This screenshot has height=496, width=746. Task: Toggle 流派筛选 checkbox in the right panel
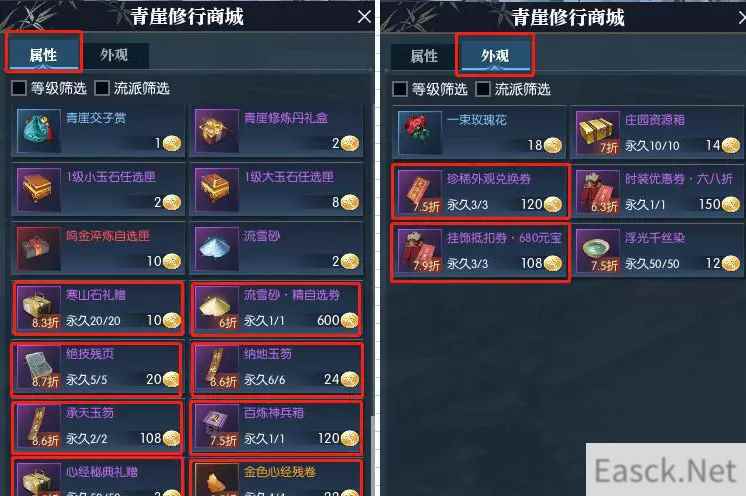483,89
